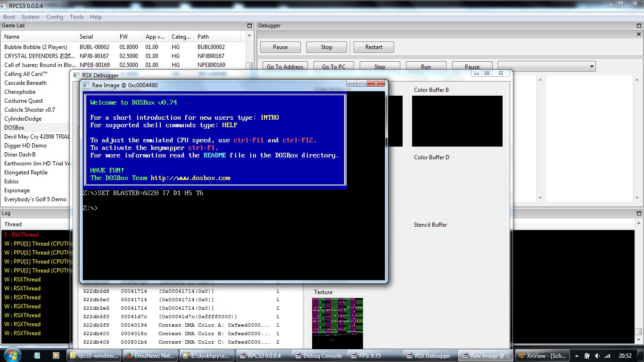Sort game list by Serial column header
644x362 pixels.
tap(86, 37)
